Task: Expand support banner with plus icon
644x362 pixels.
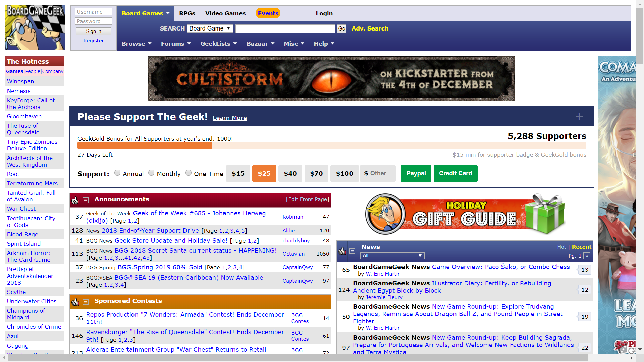Action: click(579, 116)
